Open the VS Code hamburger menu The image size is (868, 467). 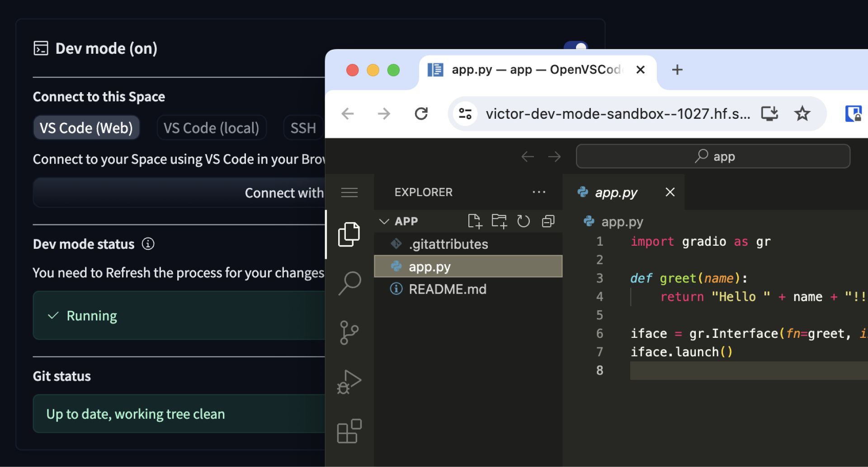[x=349, y=192]
